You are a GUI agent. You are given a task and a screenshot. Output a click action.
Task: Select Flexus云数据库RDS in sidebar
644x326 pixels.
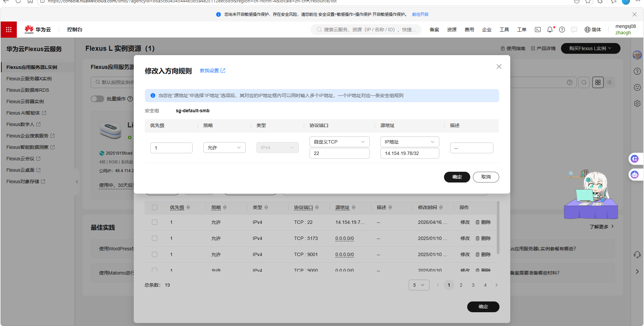click(28, 90)
